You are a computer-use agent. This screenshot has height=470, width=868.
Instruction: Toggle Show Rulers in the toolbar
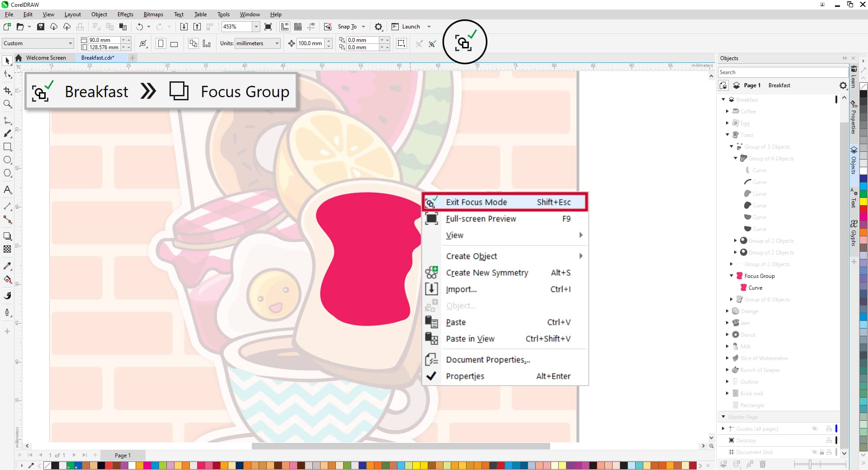[285, 27]
